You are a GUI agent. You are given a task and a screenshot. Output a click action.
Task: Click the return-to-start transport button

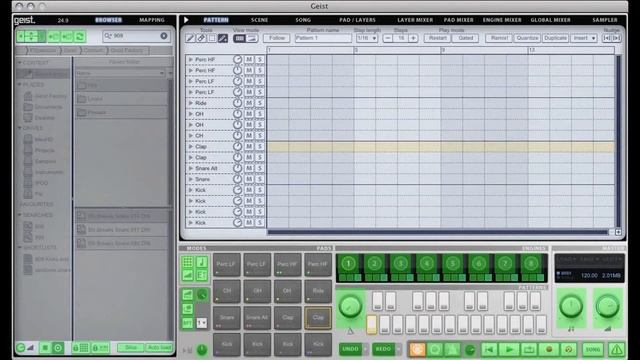[489, 349]
